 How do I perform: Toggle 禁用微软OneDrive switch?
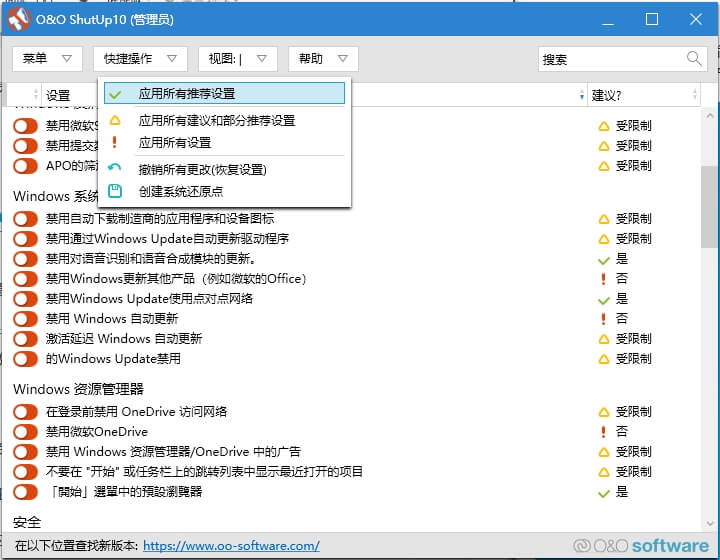[25, 431]
